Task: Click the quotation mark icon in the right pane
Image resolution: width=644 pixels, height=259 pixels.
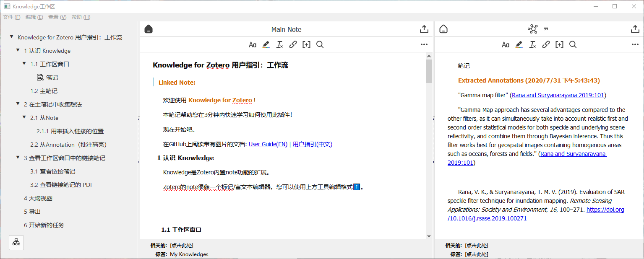Action: [546, 29]
